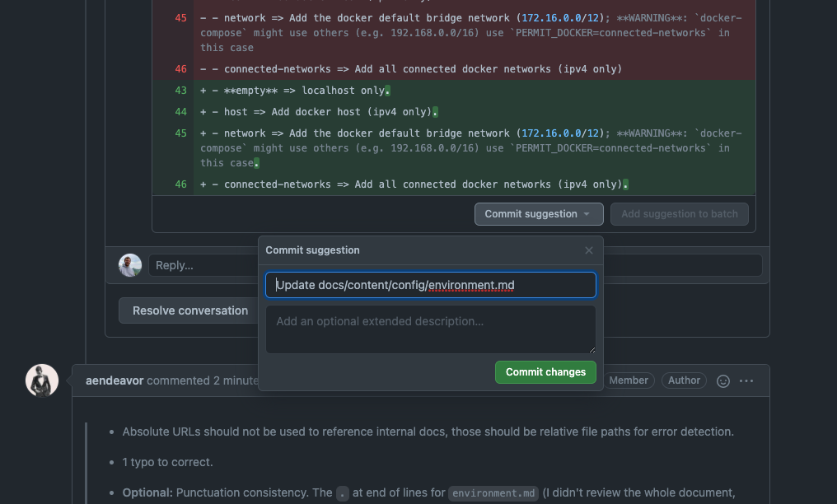Viewport: 837px width, 504px height.
Task: Click the reply box user avatar
Action: (x=129, y=265)
